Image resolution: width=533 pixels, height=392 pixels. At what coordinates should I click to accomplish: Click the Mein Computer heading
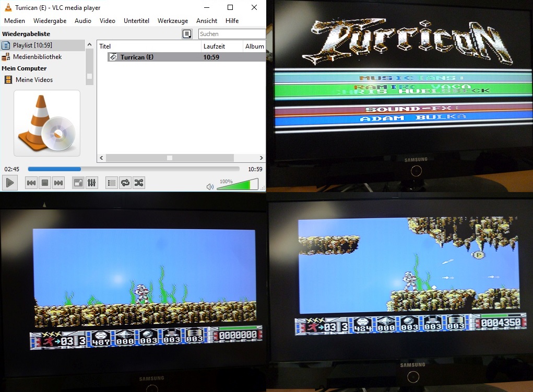point(24,68)
